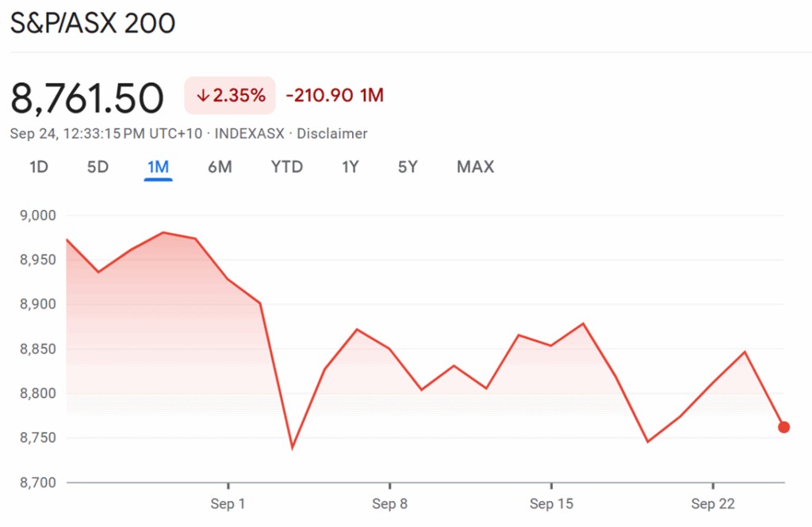The image size is (812, 527).
Task: Open the Disclaimer link
Action: click(331, 134)
